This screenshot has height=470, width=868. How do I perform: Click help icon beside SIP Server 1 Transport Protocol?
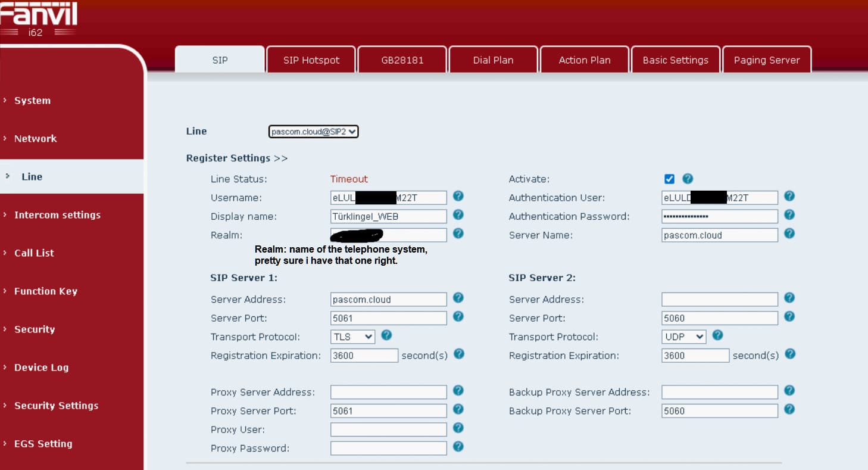click(x=386, y=336)
